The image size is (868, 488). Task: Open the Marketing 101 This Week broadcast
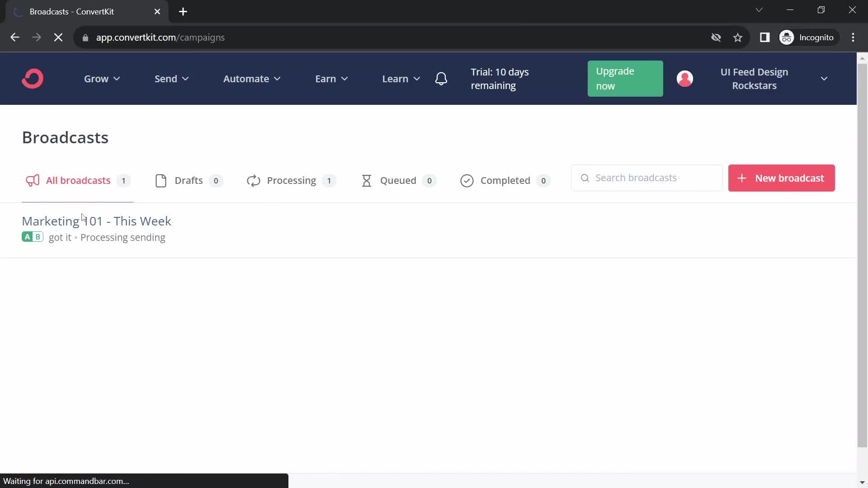point(97,221)
